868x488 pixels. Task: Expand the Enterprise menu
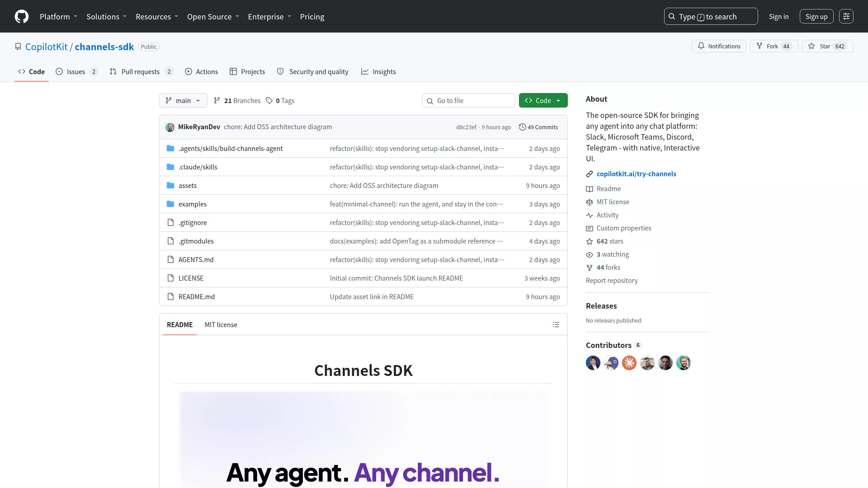tap(269, 17)
